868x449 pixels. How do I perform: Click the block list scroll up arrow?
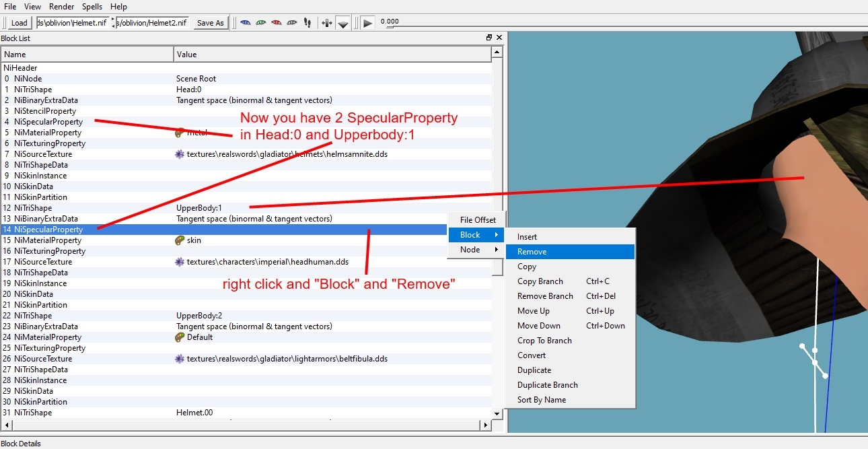click(x=498, y=52)
